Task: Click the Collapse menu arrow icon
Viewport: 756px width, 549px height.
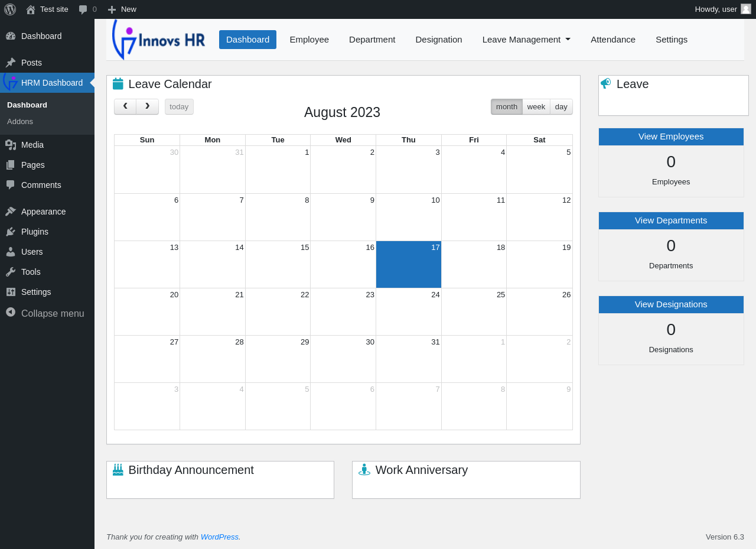Action: (11, 312)
